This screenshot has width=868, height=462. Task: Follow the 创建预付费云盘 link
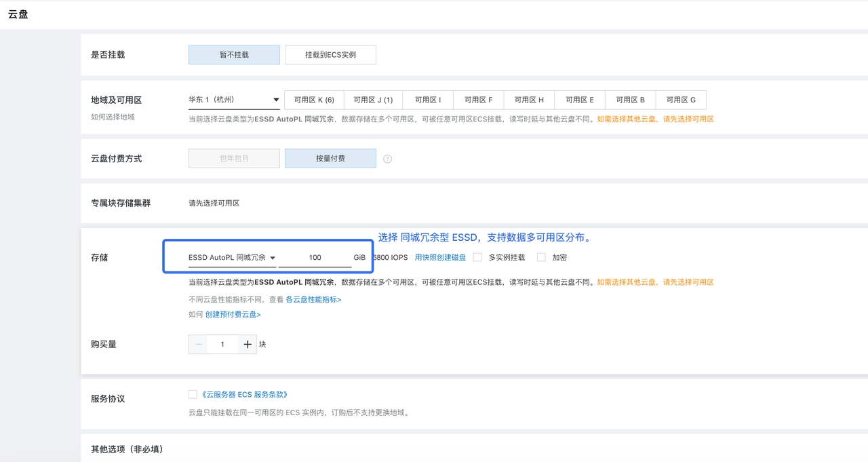(233, 315)
